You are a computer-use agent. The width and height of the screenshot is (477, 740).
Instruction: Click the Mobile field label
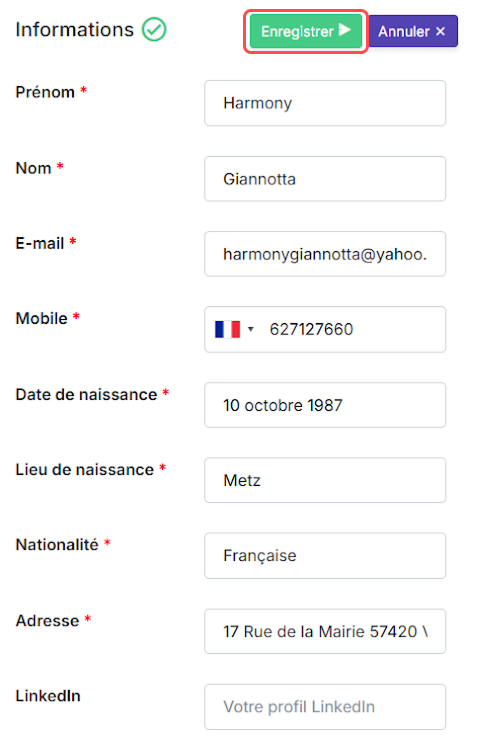pos(42,319)
